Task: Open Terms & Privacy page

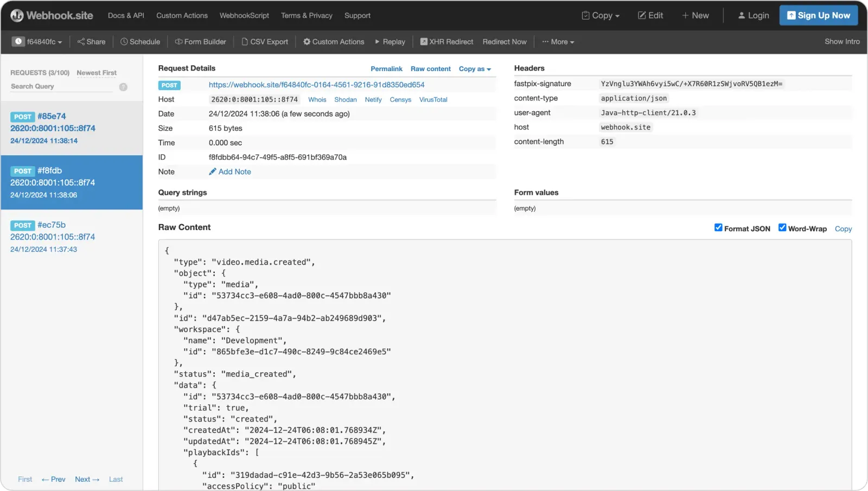Action: 307,16
